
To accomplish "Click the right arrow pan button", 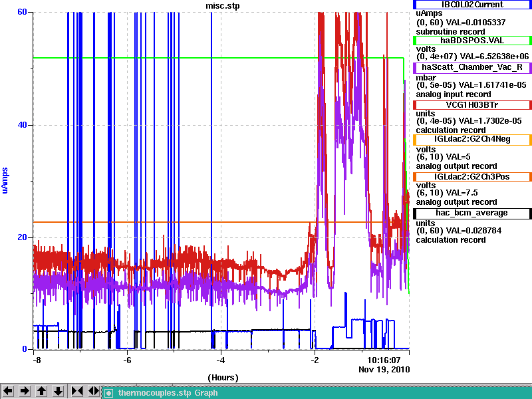I will (x=25, y=391).
